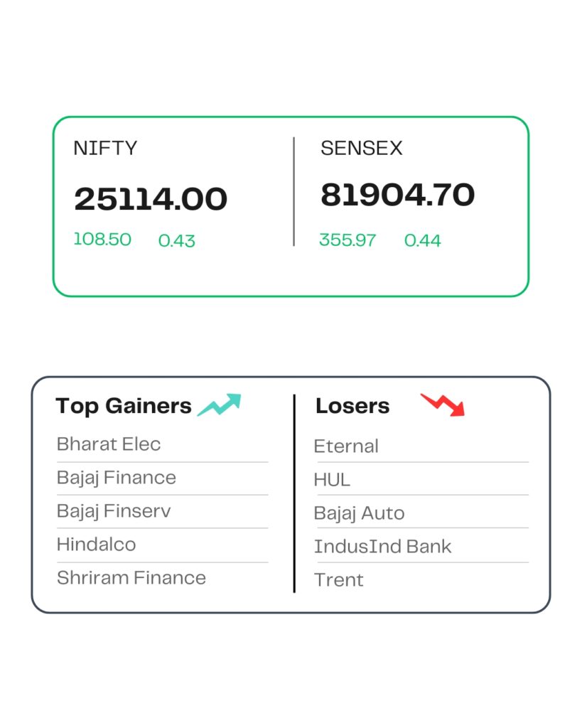Click the NIFTY index label

pyautogui.click(x=105, y=148)
